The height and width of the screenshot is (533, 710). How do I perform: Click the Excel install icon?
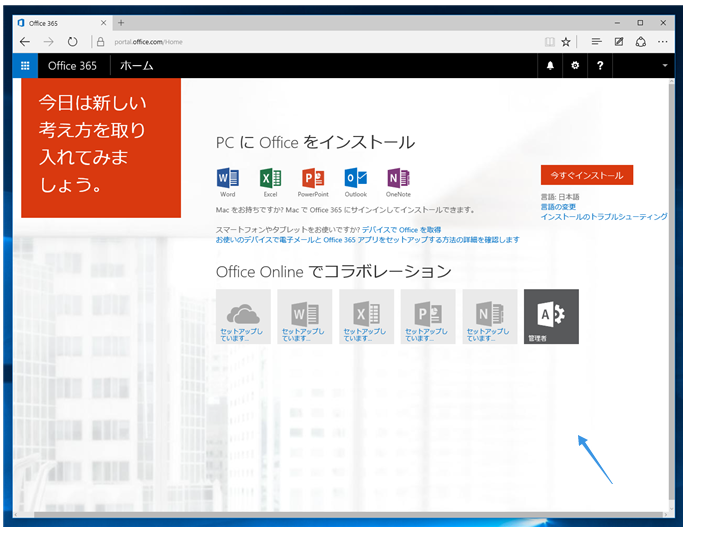(x=270, y=182)
